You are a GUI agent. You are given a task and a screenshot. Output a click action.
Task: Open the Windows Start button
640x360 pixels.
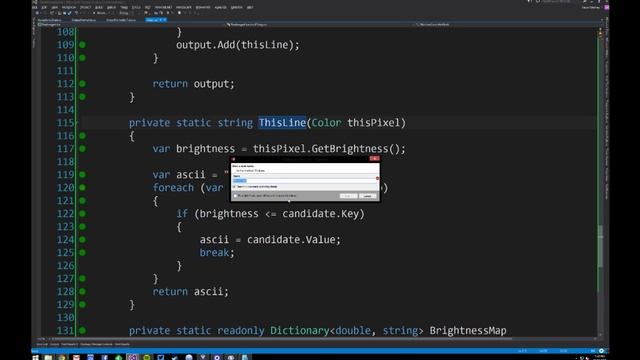pos(36,358)
